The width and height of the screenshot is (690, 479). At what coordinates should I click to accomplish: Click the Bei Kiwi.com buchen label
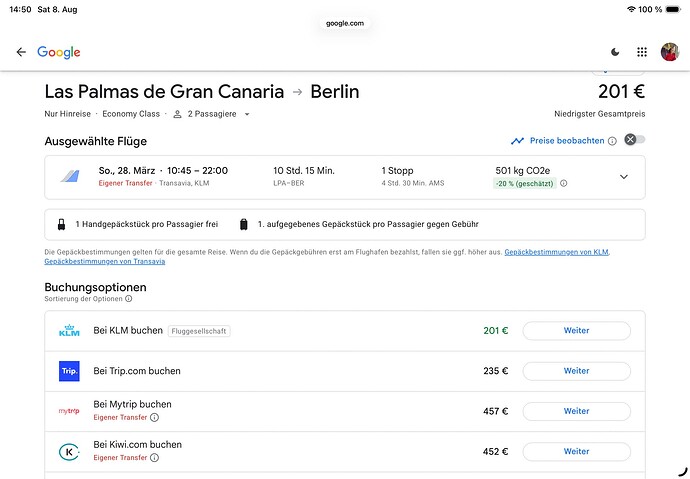137,445
